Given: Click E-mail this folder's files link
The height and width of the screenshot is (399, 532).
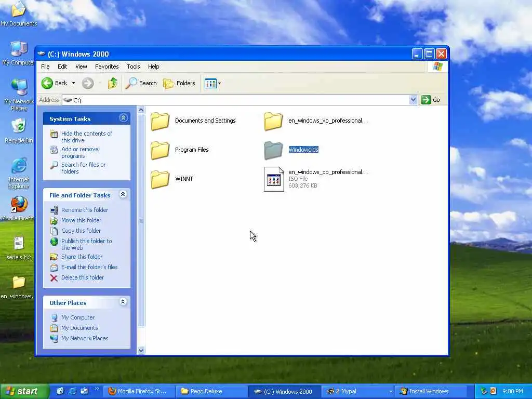Looking at the screenshot, I should click(89, 267).
